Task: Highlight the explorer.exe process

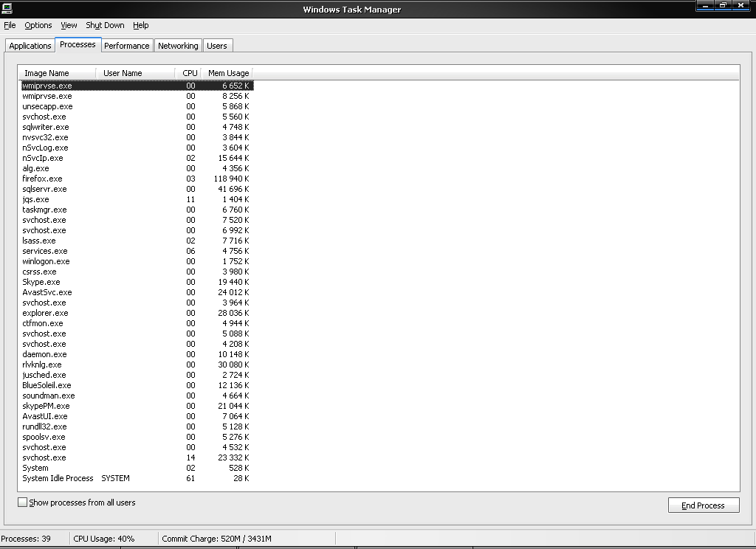Action: (45, 313)
